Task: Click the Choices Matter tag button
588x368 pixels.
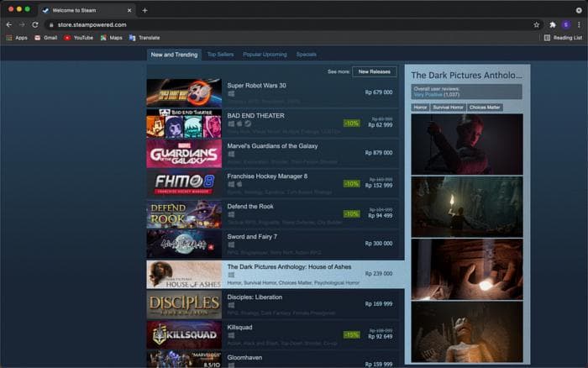Action: click(485, 108)
